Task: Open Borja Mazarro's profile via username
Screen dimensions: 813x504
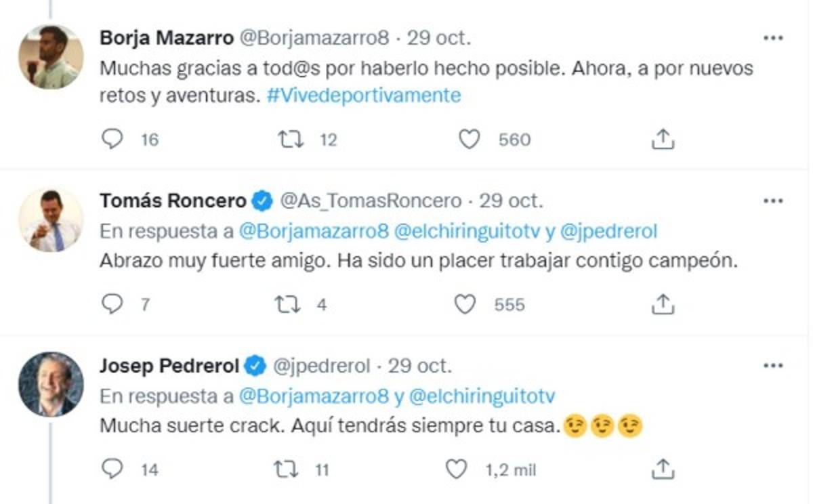Action: (335, 39)
